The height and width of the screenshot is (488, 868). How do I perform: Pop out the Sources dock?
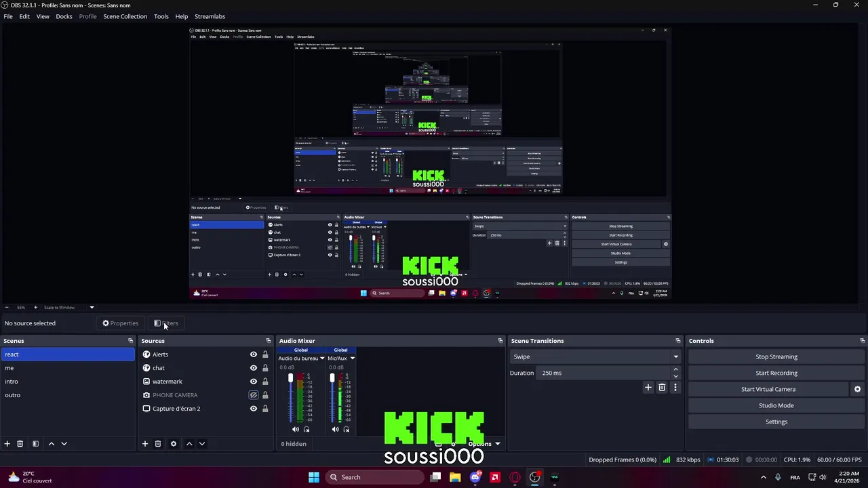(x=269, y=341)
